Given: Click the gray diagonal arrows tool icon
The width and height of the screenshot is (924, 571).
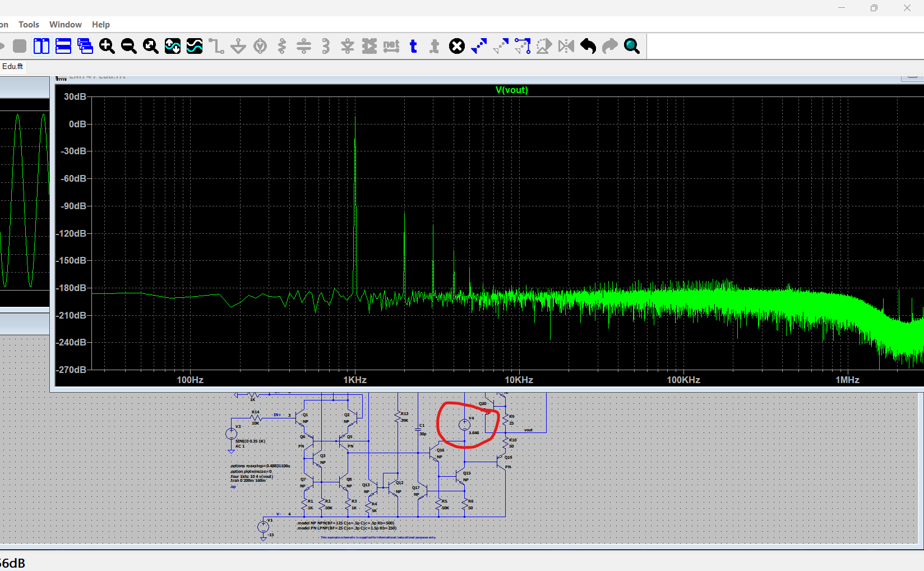Looking at the screenshot, I should (x=501, y=46).
